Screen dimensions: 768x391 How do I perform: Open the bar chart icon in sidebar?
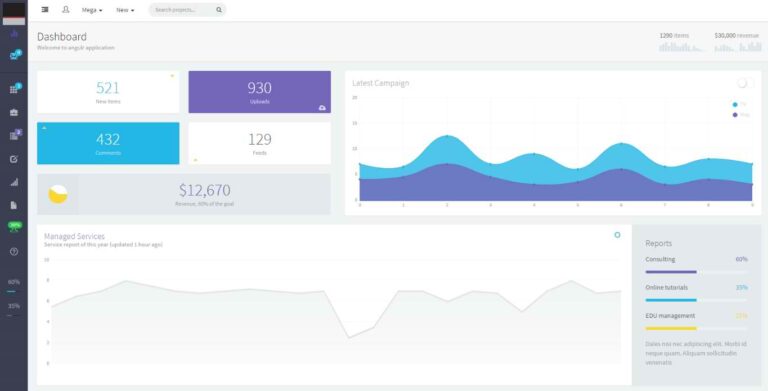point(14,182)
